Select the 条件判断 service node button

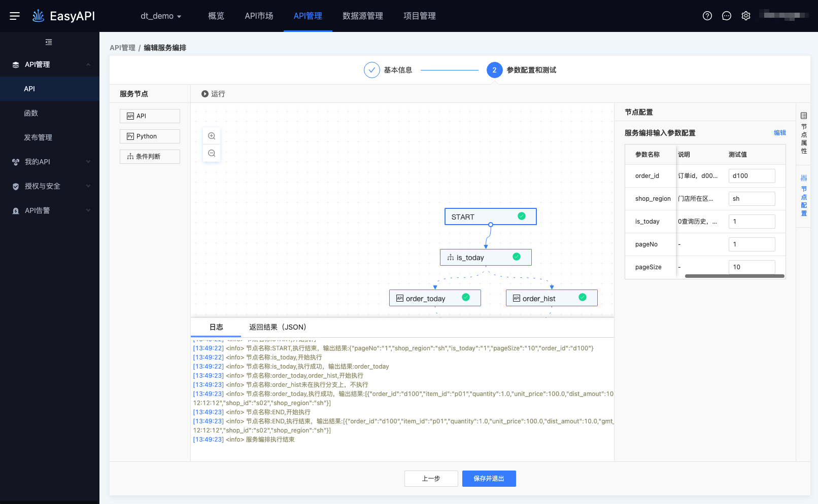tap(150, 157)
